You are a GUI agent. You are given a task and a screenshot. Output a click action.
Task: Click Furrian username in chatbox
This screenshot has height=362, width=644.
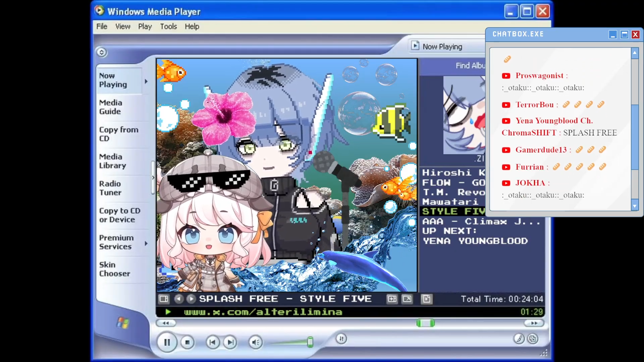click(530, 167)
